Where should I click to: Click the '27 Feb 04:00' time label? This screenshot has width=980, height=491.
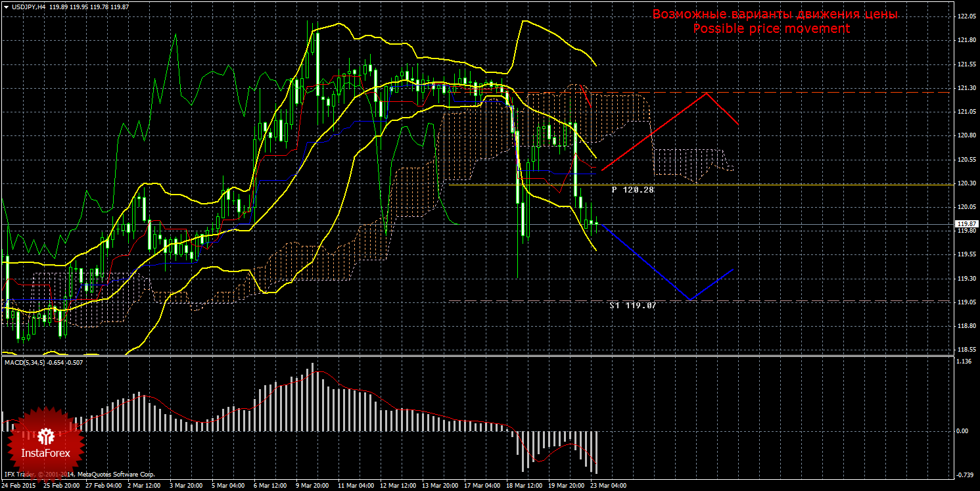(x=105, y=486)
